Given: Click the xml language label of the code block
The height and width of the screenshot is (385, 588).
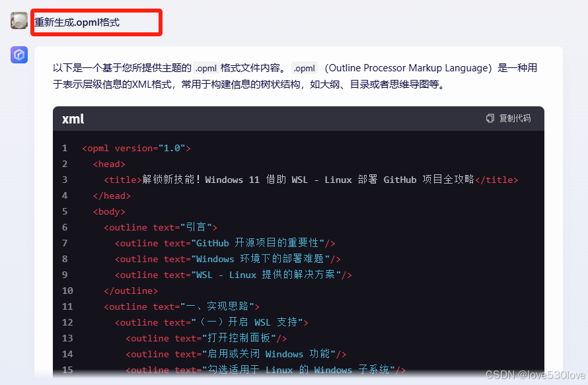Looking at the screenshot, I should point(73,119).
